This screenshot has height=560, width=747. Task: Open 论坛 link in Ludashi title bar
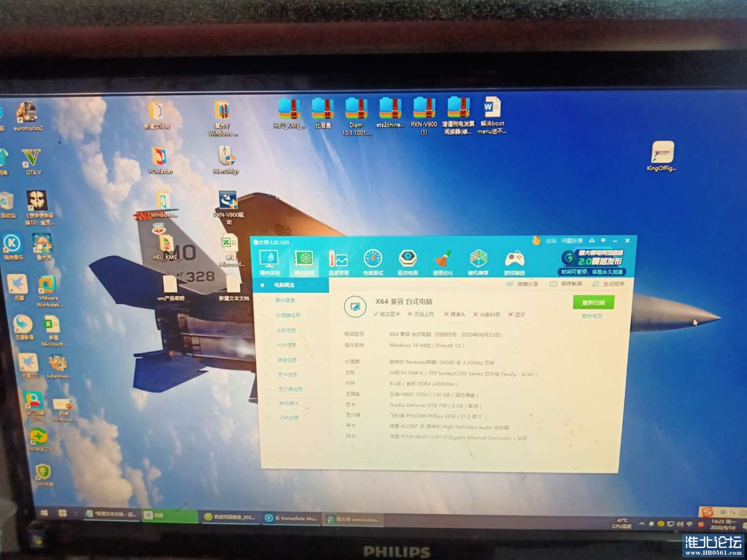click(551, 241)
